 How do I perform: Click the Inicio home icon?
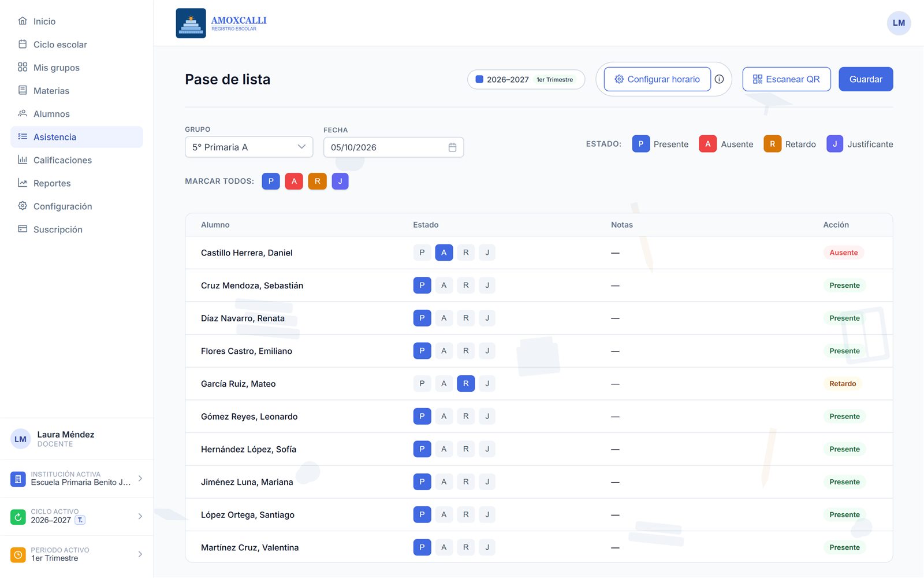[x=23, y=21]
